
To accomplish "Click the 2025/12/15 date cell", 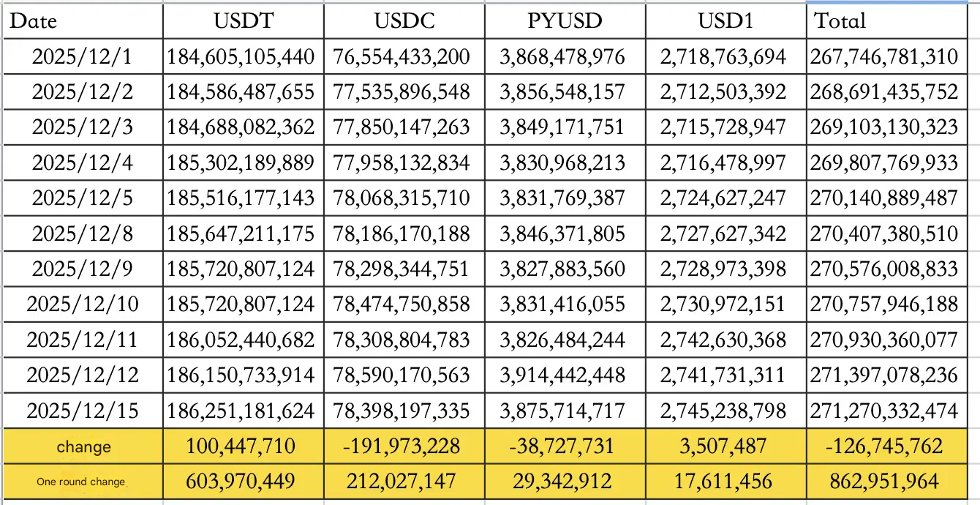I will [x=83, y=411].
